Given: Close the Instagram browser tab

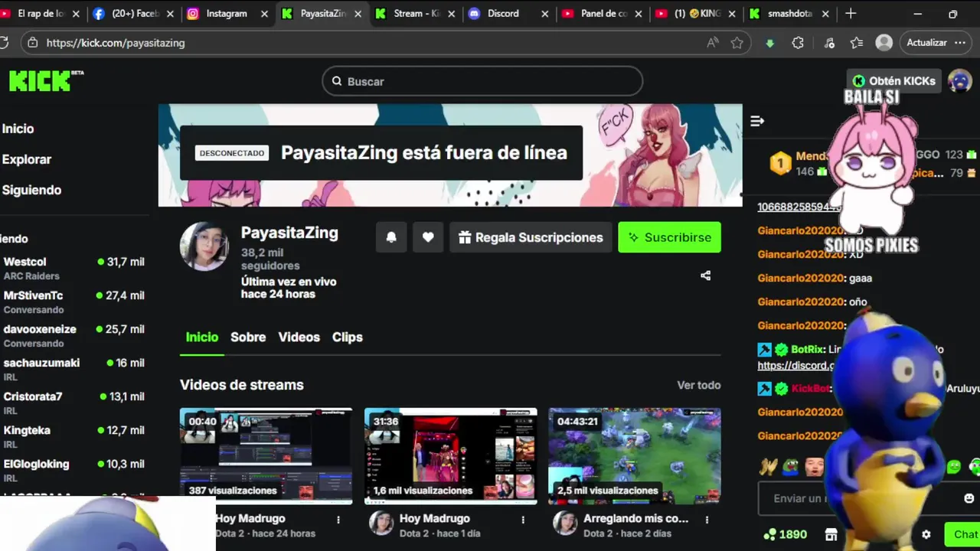Looking at the screenshot, I should click(264, 14).
